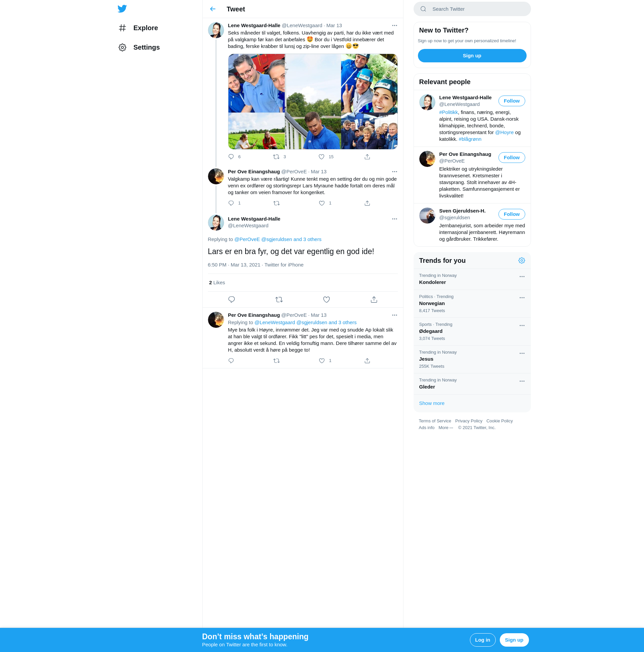Viewport: 644px width, 652px height.
Task: Retweet Per Ove's Valgkamp tweet
Action: pyautogui.click(x=276, y=203)
